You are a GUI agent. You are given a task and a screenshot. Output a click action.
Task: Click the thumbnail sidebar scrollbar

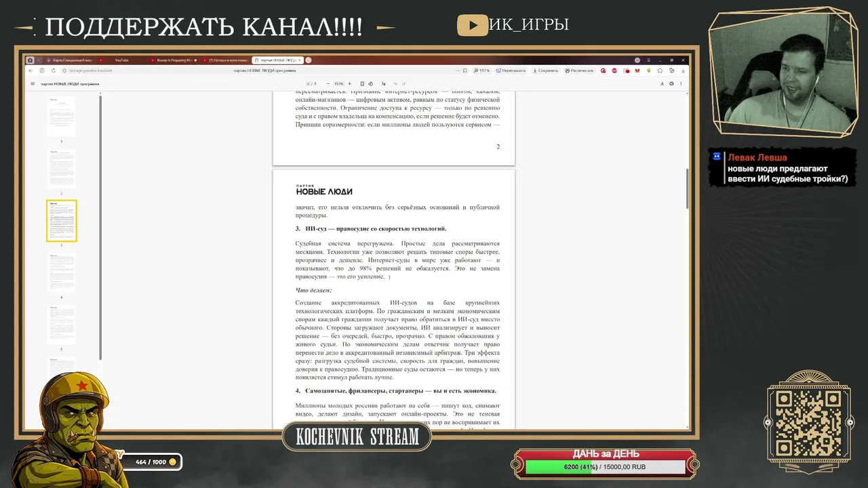(x=101, y=227)
